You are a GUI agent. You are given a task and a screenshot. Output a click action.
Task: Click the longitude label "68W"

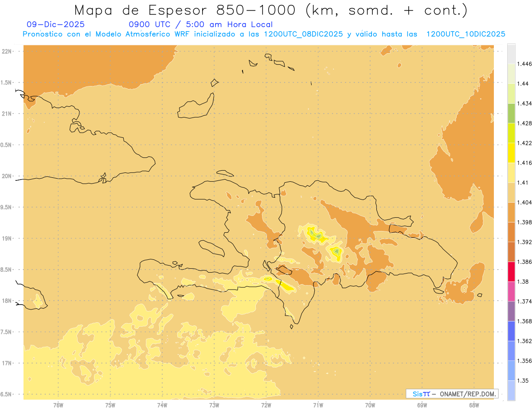[474, 405]
